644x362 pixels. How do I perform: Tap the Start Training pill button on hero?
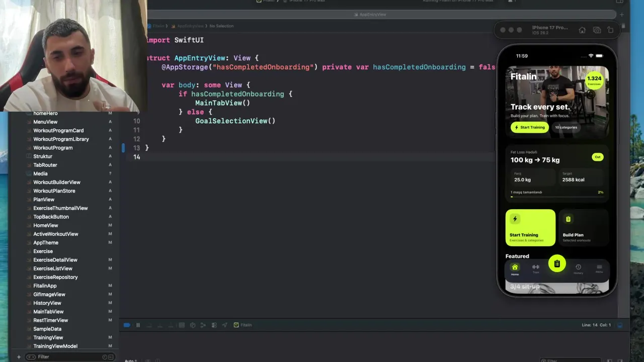530,127
